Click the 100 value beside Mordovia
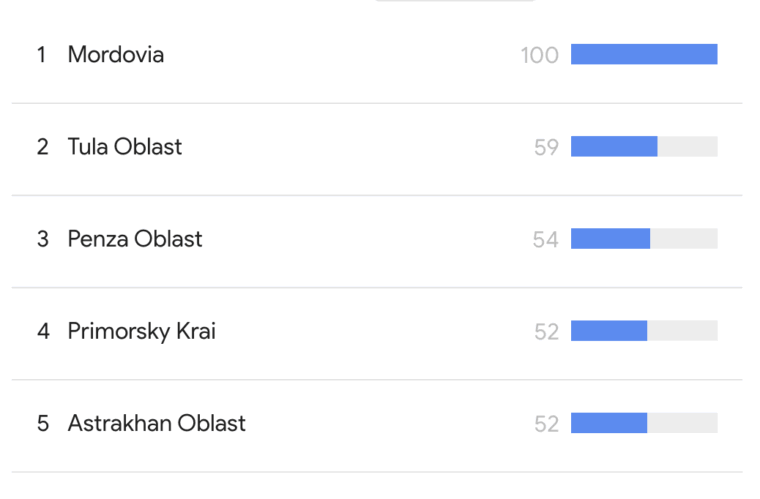 539,56
